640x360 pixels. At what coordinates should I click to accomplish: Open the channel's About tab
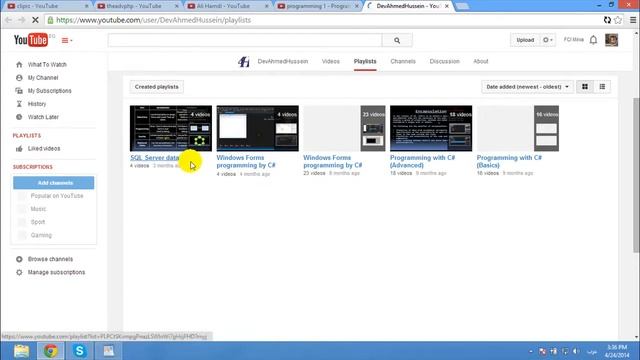pos(480,61)
